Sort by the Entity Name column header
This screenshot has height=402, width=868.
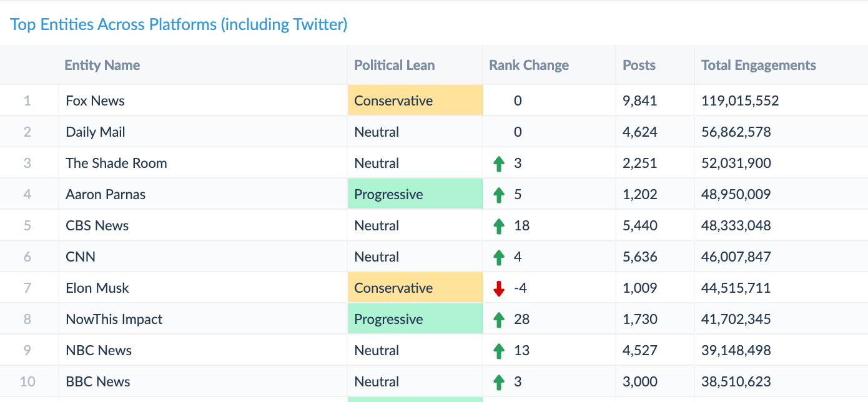[102, 65]
